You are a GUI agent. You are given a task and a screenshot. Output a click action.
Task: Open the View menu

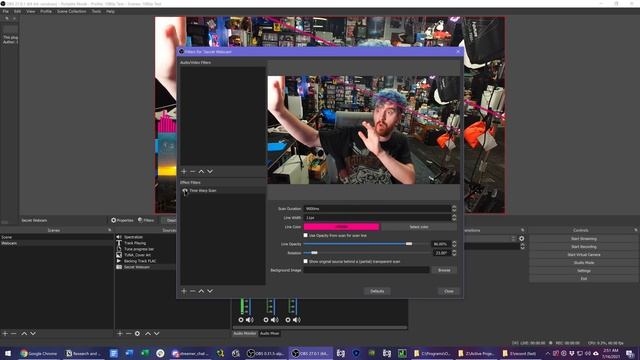click(31, 11)
